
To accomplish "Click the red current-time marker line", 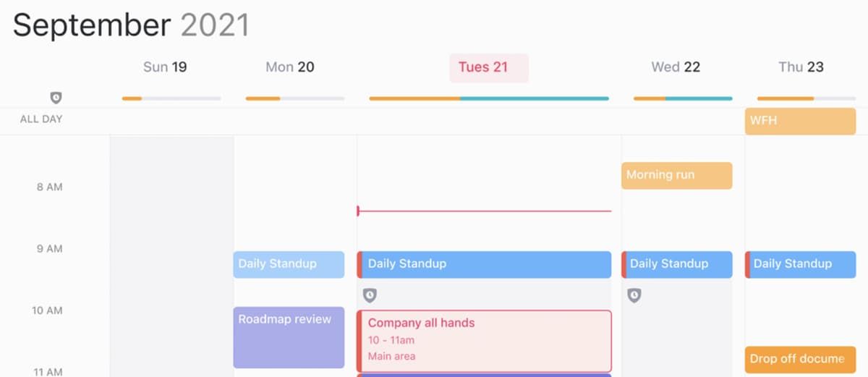I will [485, 211].
